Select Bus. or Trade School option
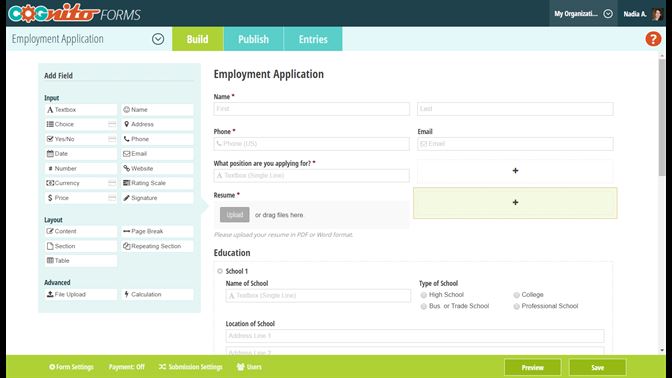The image size is (672, 378). pos(423,306)
